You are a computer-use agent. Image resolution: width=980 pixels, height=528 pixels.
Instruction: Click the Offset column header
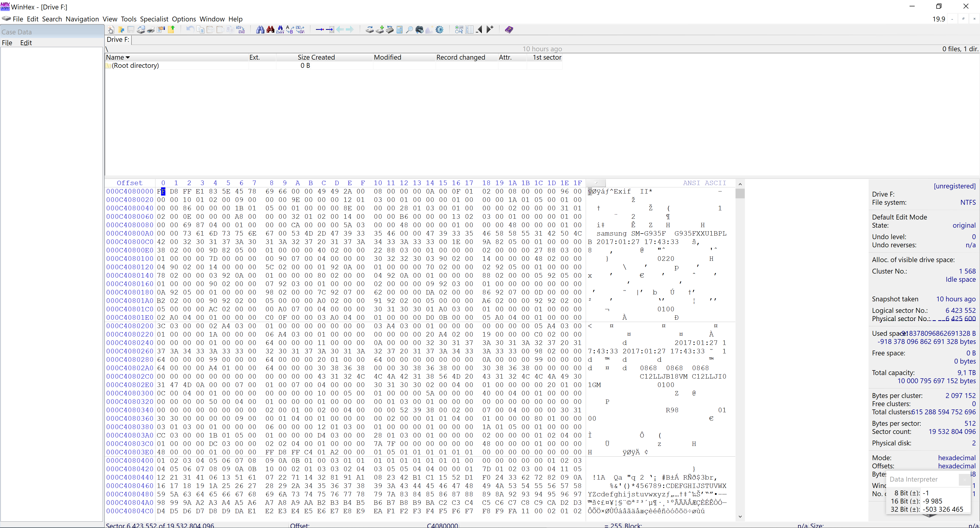point(129,183)
